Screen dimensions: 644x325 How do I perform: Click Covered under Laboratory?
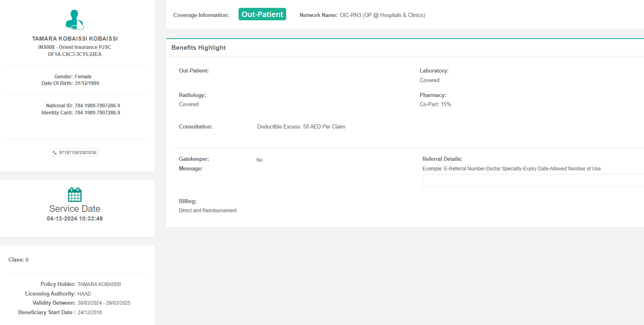(x=429, y=80)
